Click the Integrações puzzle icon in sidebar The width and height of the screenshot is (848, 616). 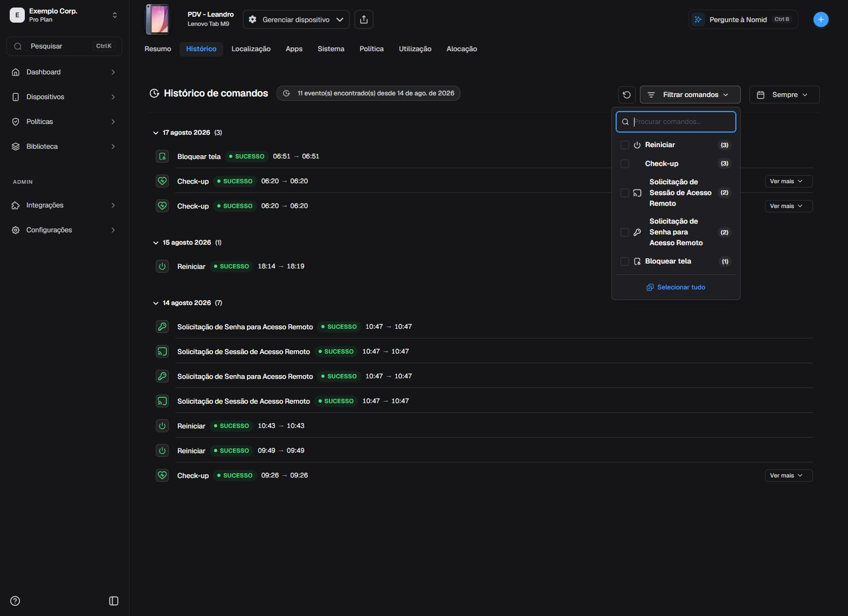(16, 205)
